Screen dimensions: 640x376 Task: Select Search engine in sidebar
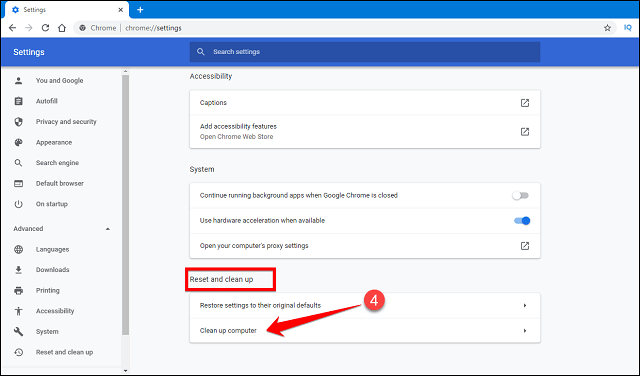57,163
